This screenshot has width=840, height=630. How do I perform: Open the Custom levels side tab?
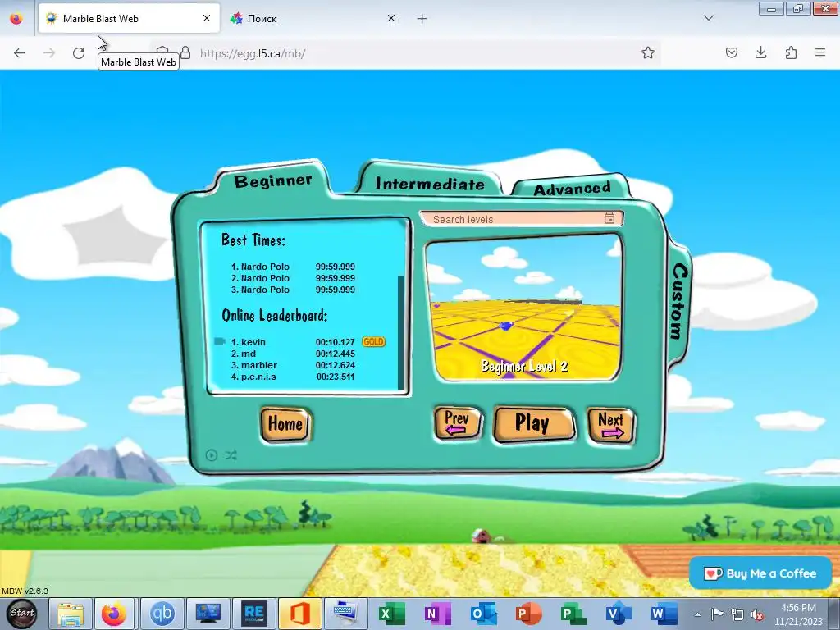(679, 301)
